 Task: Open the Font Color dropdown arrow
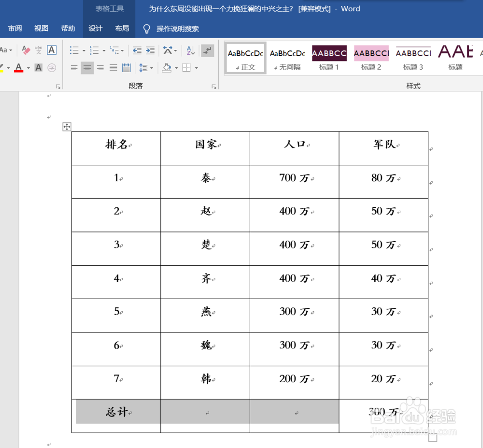pyautogui.click(x=28, y=68)
